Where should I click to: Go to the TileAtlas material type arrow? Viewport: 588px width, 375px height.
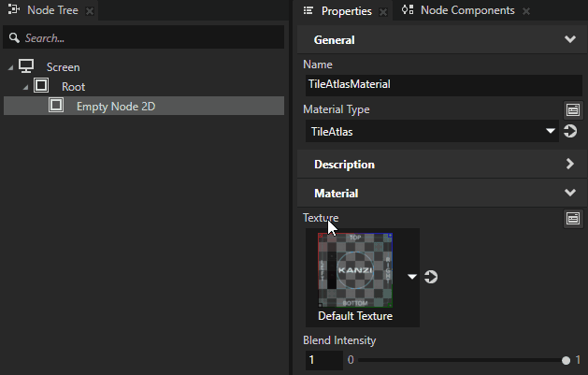[x=570, y=131]
